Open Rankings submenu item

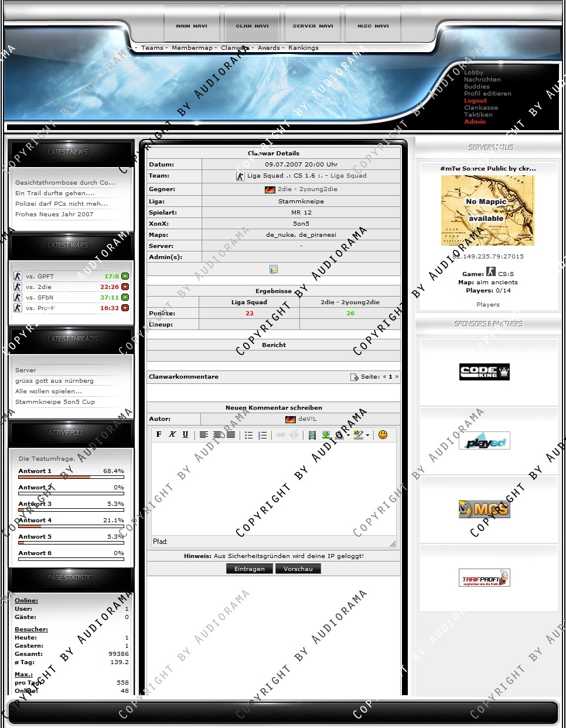(304, 48)
